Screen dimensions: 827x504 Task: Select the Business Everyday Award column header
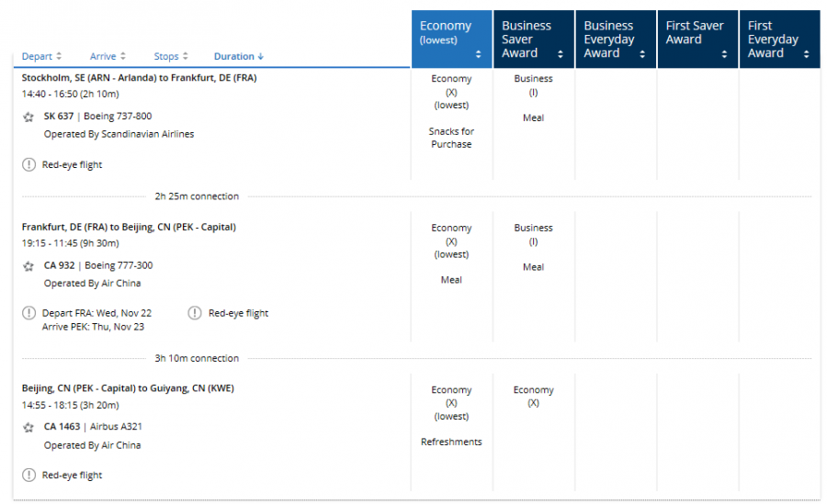pyautogui.click(x=615, y=39)
